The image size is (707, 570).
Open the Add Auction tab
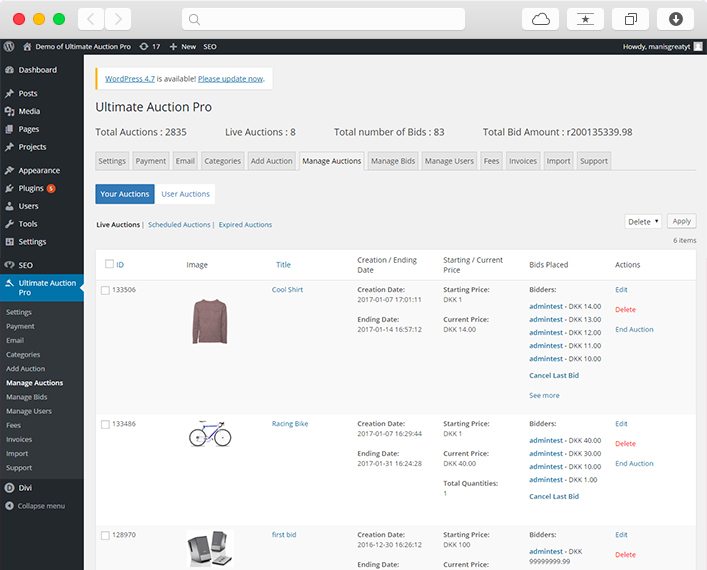pyautogui.click(x=271, y=161)
